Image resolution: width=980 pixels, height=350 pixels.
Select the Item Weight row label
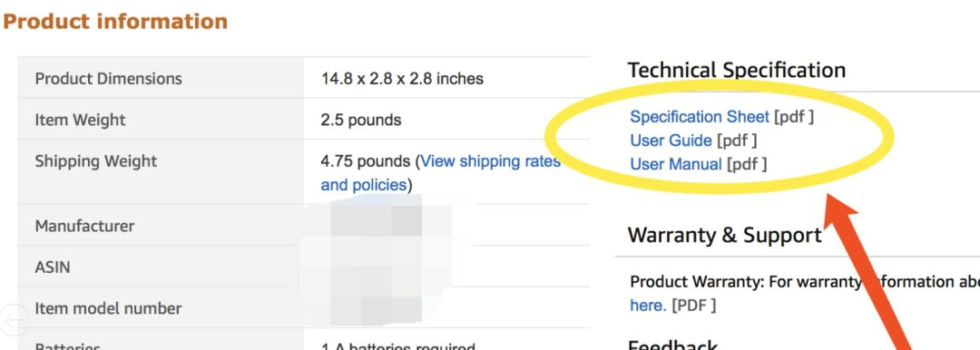click(80, 120)
